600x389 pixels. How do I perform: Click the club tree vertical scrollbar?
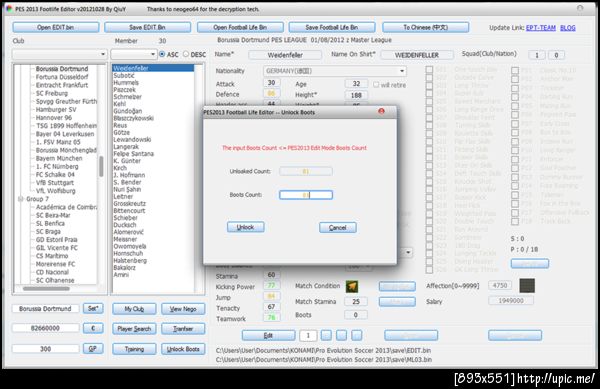click(x=101, y=167)
